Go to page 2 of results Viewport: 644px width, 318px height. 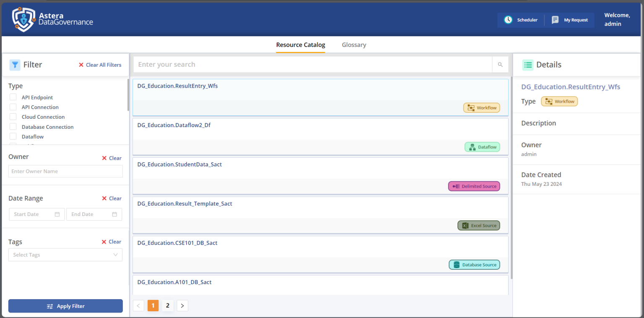(x=168, y=305)
